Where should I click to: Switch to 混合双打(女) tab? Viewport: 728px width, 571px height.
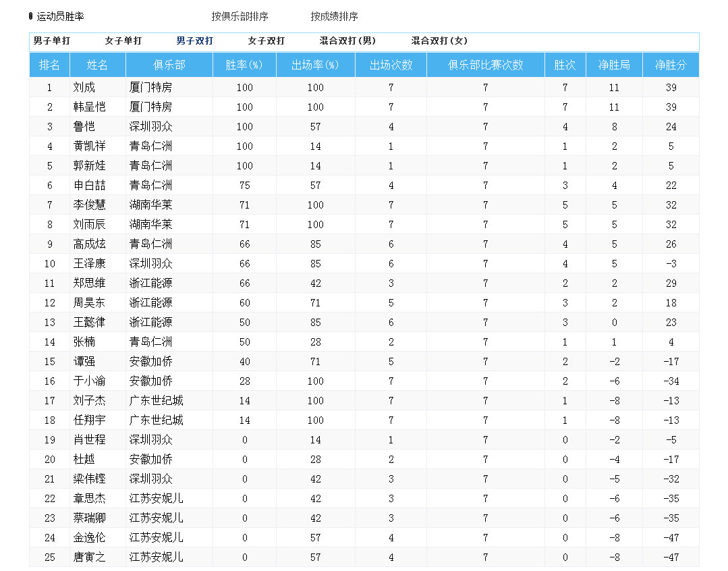[x=439, y=41]
